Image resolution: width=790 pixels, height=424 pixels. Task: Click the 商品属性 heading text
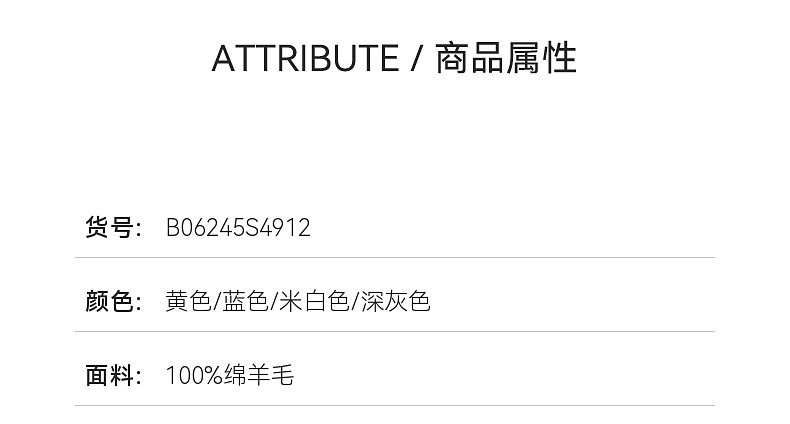(x=506, y=59)
